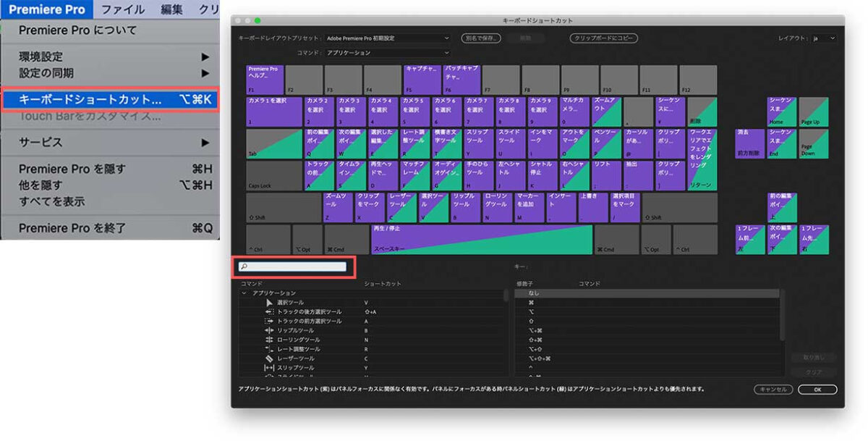Expand the サービス submenu
The width and height of the screenshot is (868, 441).
coord(205,143)
